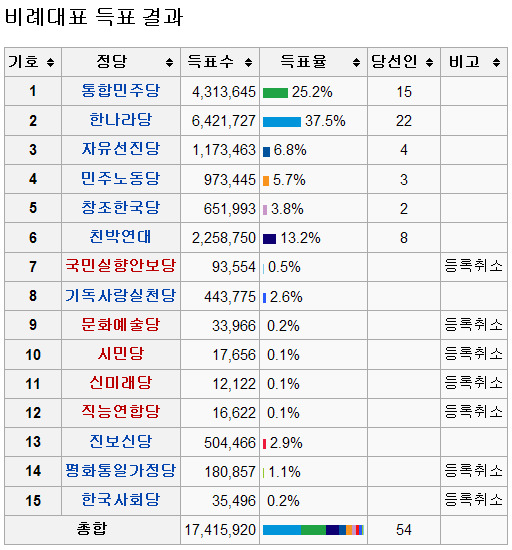Select vote count 443,775
The image size is (512, 550).
tap(230, 297)
